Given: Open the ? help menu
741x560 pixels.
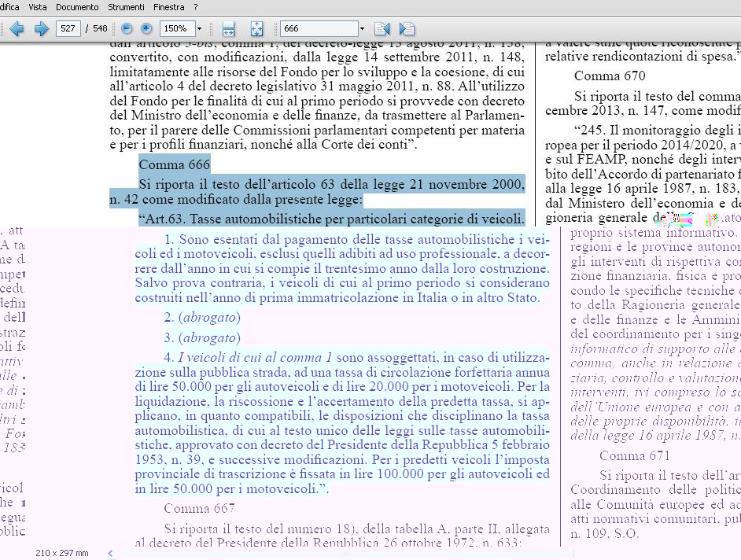Looking at the screenshot, I should [196, 7].
